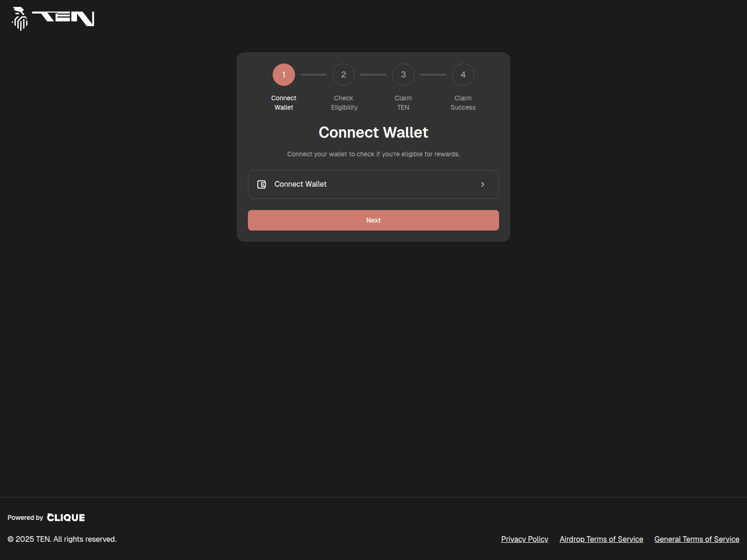
Task: Open Connect Wallet via the chevron arrow
Action: (483, 184)
